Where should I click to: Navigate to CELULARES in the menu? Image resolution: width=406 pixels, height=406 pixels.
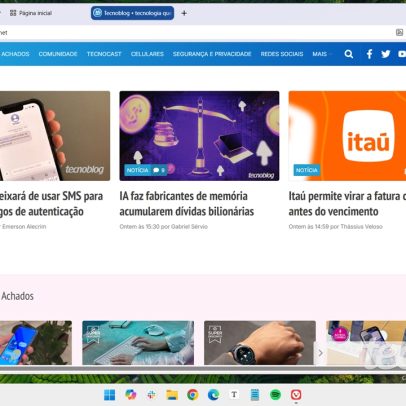coord(147,54)
